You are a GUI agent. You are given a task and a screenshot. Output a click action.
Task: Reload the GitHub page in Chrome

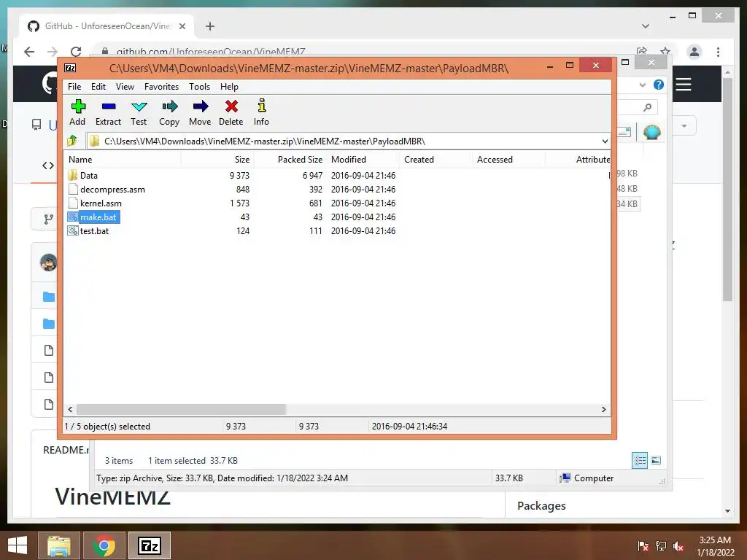tap(76, 52)
